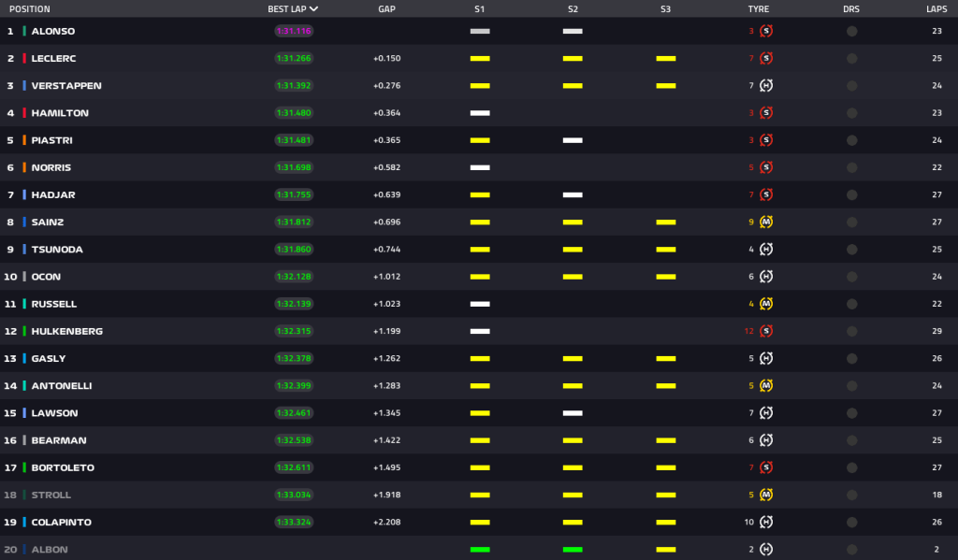Click Hamilton's white S1 sector bar

pos(480,113)
